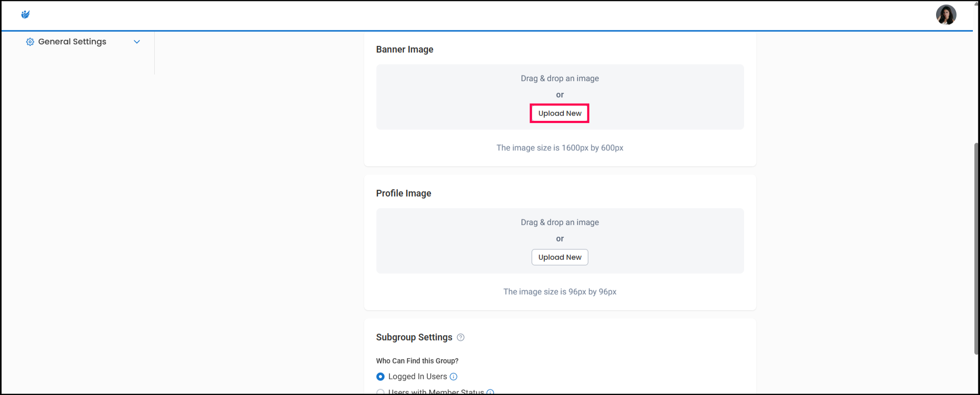Expand the General Settings chevron arrow
The height and width of the screenshot is (395, 980).
[137, 42]
